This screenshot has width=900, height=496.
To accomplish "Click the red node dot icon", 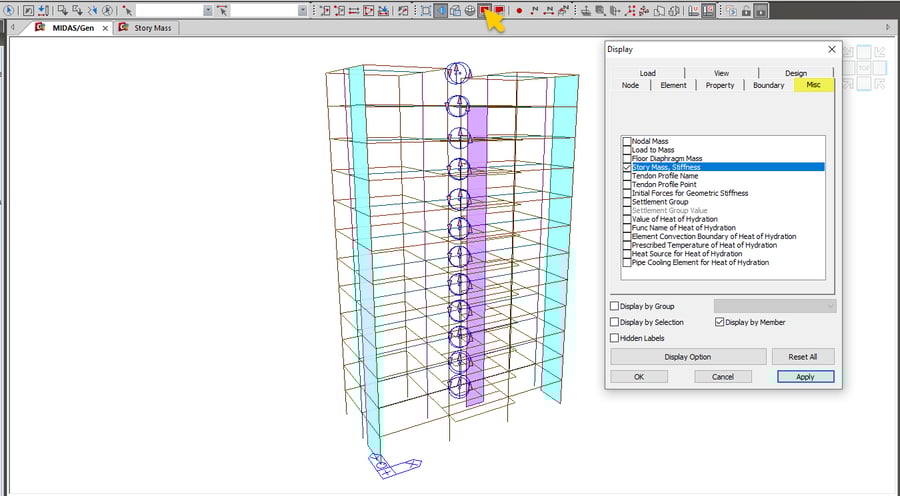I will [x=519, y=10].
